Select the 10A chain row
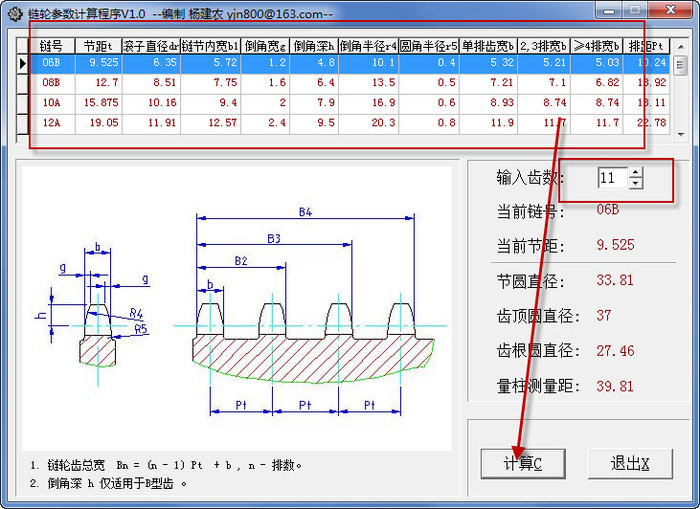700x509 pixels. pyautogui.click(x=51, y=103)
